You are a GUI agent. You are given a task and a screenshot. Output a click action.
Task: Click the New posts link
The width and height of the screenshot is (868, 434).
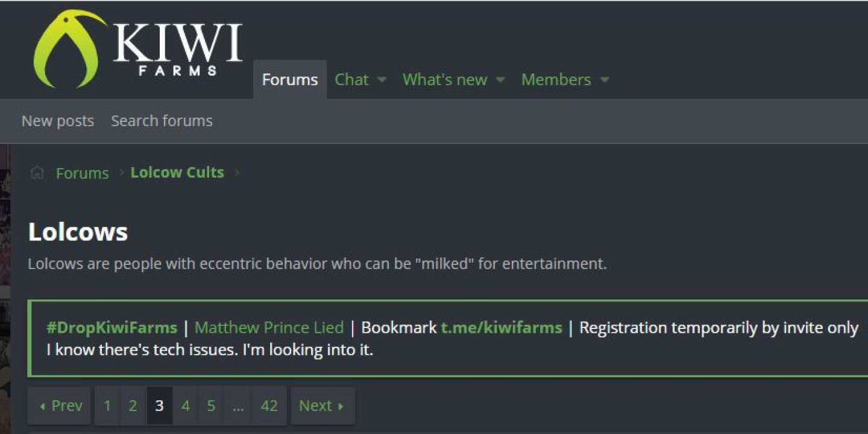tap(58, 121)
